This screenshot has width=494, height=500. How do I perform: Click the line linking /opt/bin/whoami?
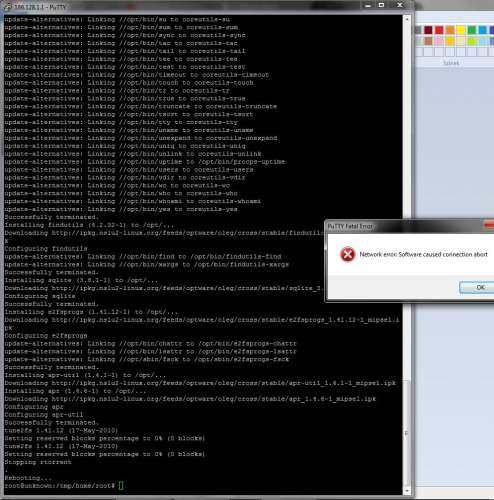tap(133, 201)
